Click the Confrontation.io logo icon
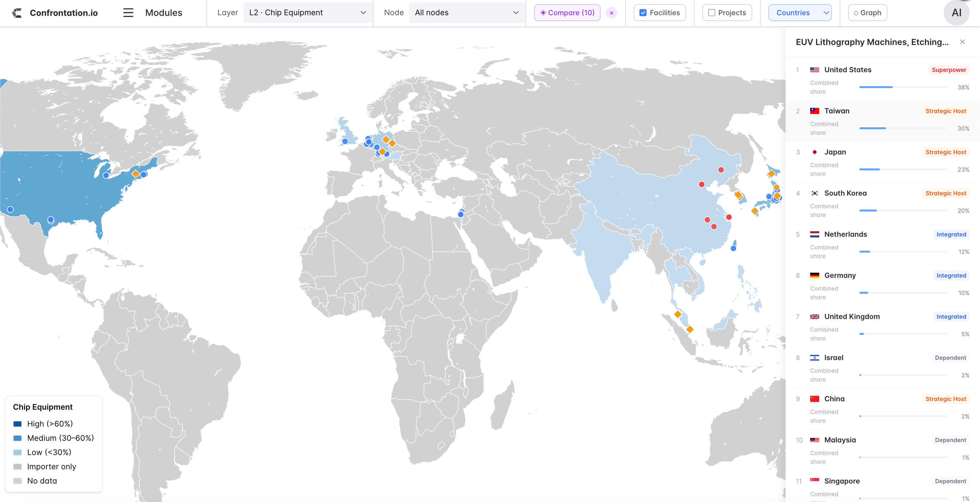This screenshot has height=502, width=980. (17, 13)
